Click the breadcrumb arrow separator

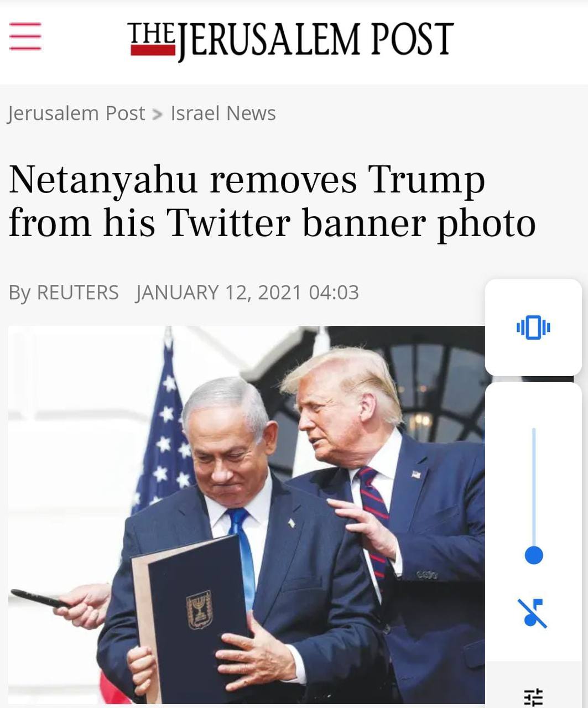(x=158, y=114)
